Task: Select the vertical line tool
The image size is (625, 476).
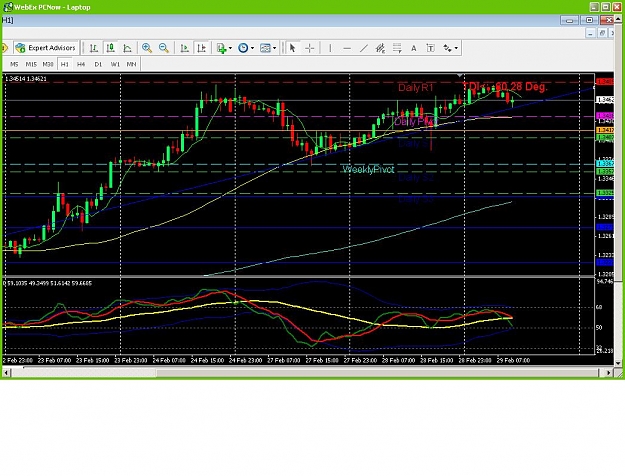Action: [330, 48]
